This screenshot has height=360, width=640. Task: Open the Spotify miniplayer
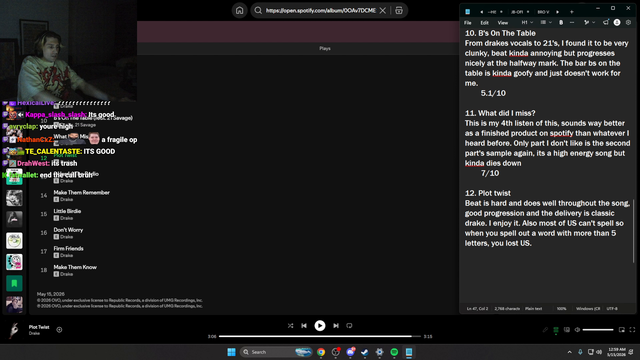click(622, 329)
